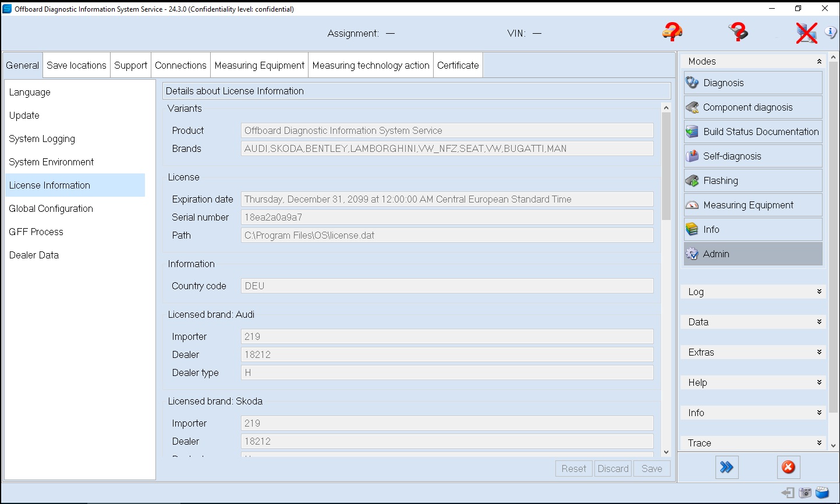
Task: Click the crossed-out network connection icon
Action: [806, 33]
